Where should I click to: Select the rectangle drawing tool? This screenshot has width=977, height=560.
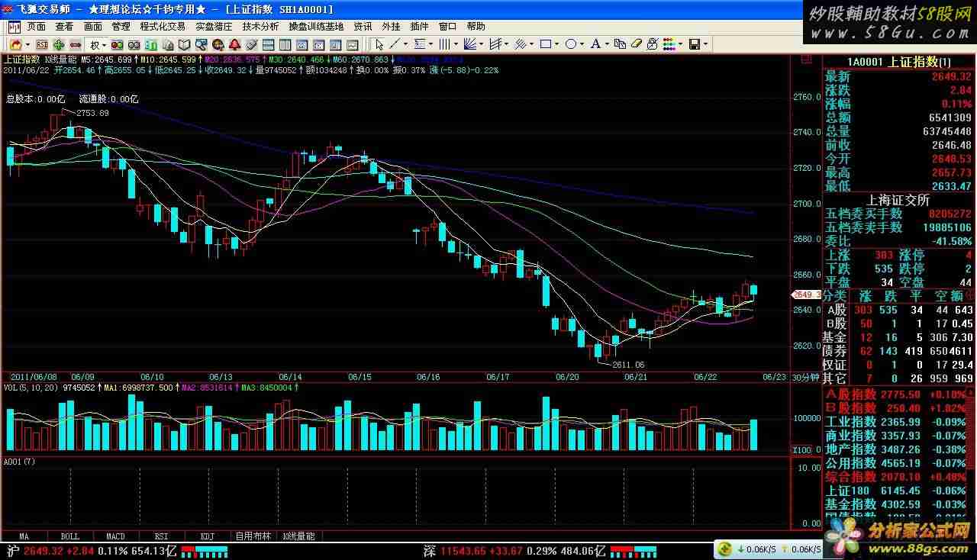546,44
